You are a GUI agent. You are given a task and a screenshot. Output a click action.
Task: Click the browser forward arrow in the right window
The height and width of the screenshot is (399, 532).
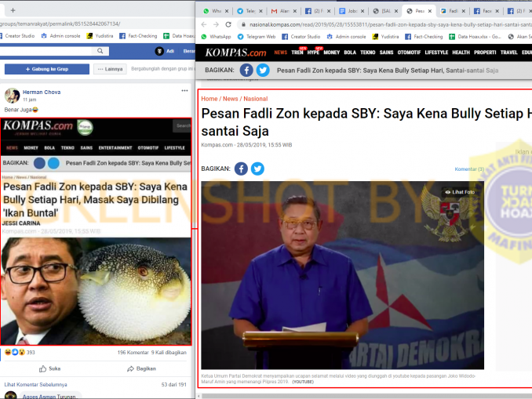point(216,25)
